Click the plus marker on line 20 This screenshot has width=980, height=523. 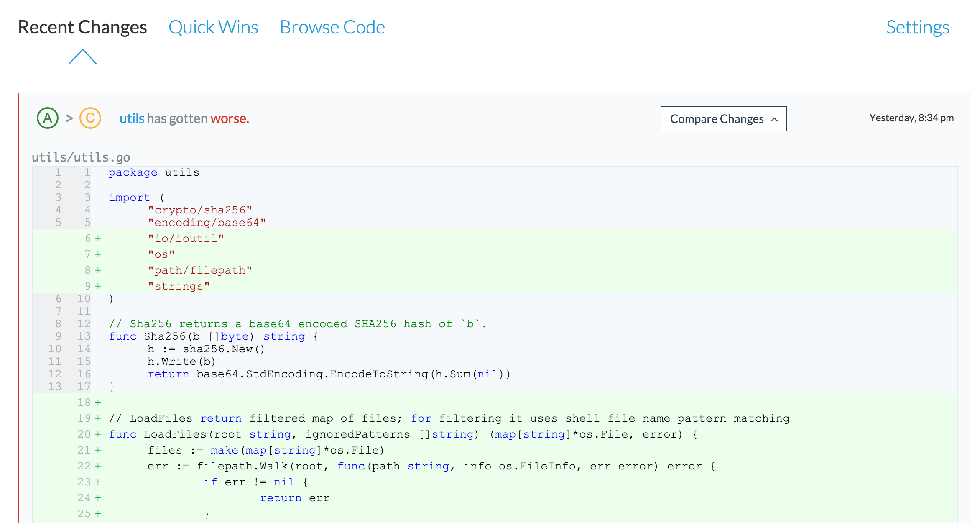[98, 434]
